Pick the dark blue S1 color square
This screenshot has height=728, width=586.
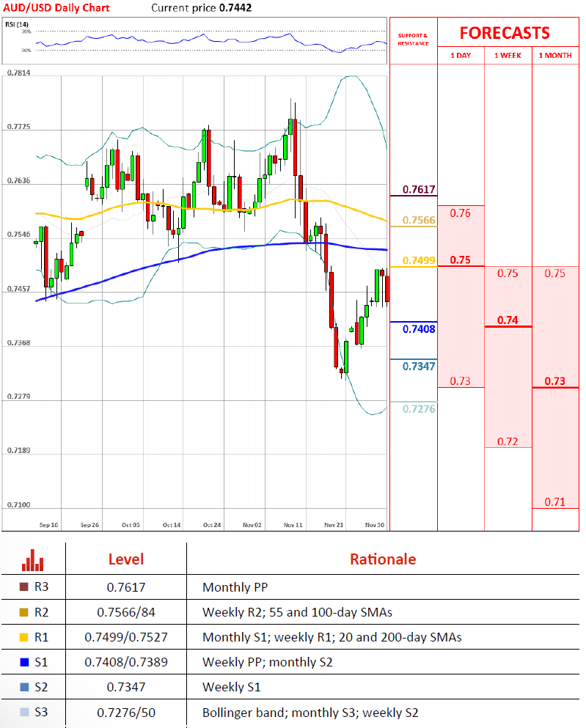click(x=23, y=662)
